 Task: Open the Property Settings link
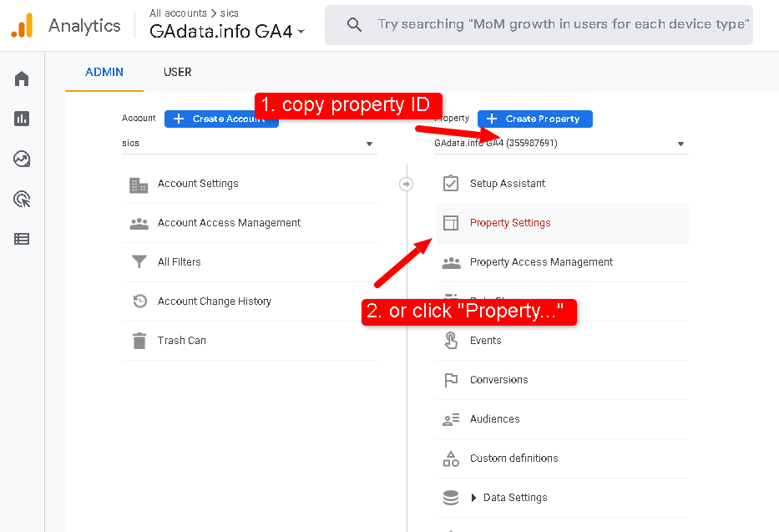pyautogui.click(x=510, y=223)
